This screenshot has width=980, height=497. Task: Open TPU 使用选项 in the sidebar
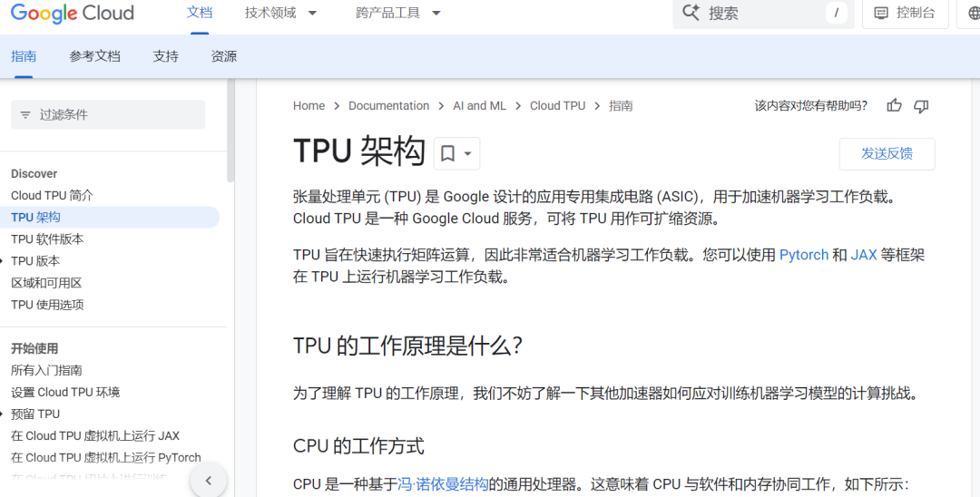tap(47, 305)
